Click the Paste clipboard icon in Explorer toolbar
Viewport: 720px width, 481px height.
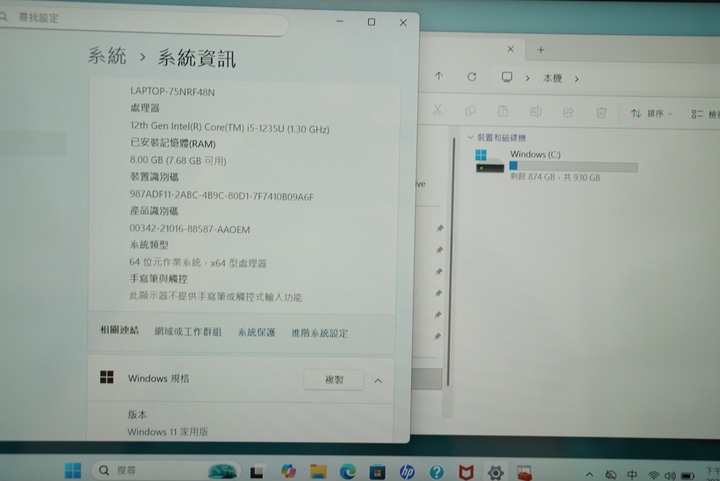(x=503, y=113)
